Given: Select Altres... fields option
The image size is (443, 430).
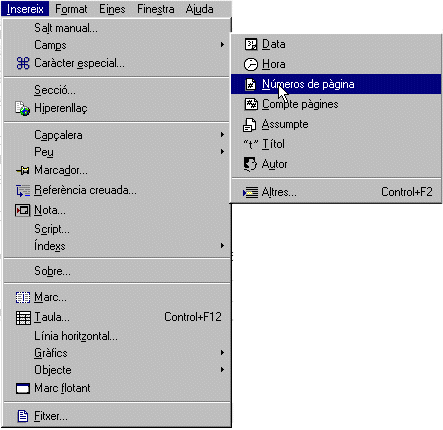Looking at the screenshot, I should pos(336,192).
